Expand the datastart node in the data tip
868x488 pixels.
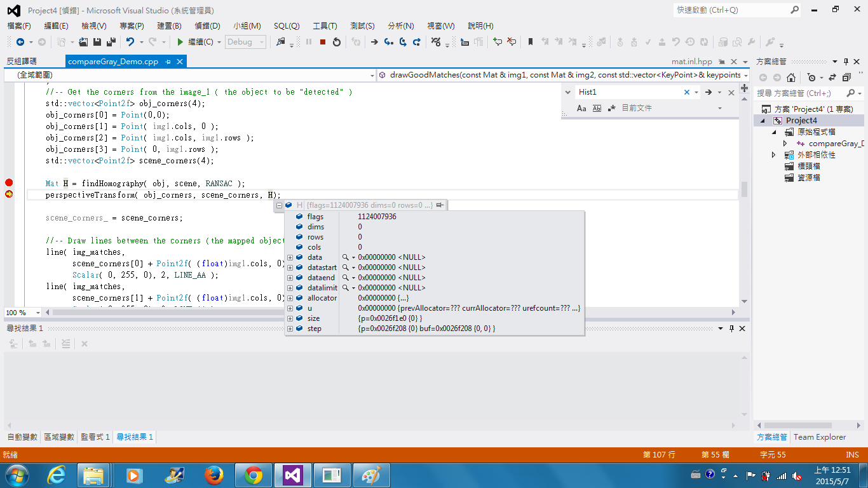290,268
